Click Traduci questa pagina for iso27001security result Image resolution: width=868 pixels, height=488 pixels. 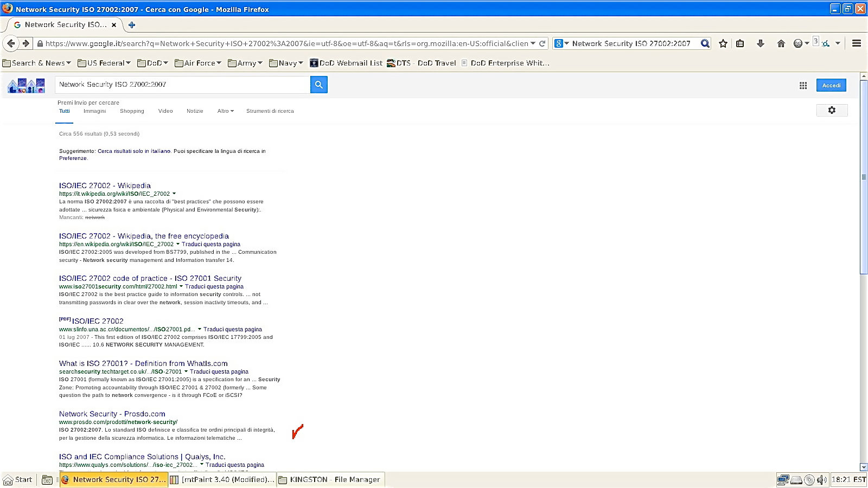pos(214,286)
